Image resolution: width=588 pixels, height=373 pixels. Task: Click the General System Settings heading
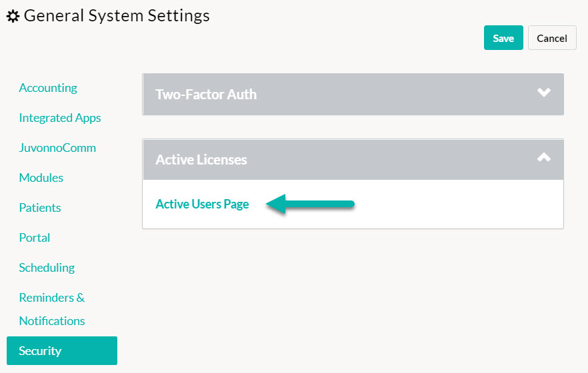(x=117, y=16)
